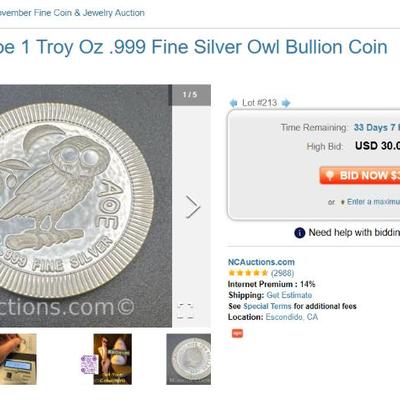This screenshot has height=400, width=400.
Task: Go to next lot with right arrow
Action: [286, 103]
